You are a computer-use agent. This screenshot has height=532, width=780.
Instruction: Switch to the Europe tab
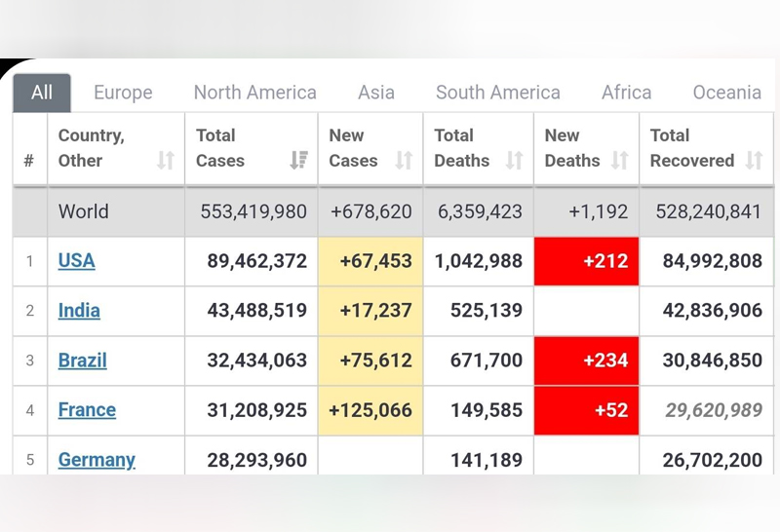click(123, 93)
